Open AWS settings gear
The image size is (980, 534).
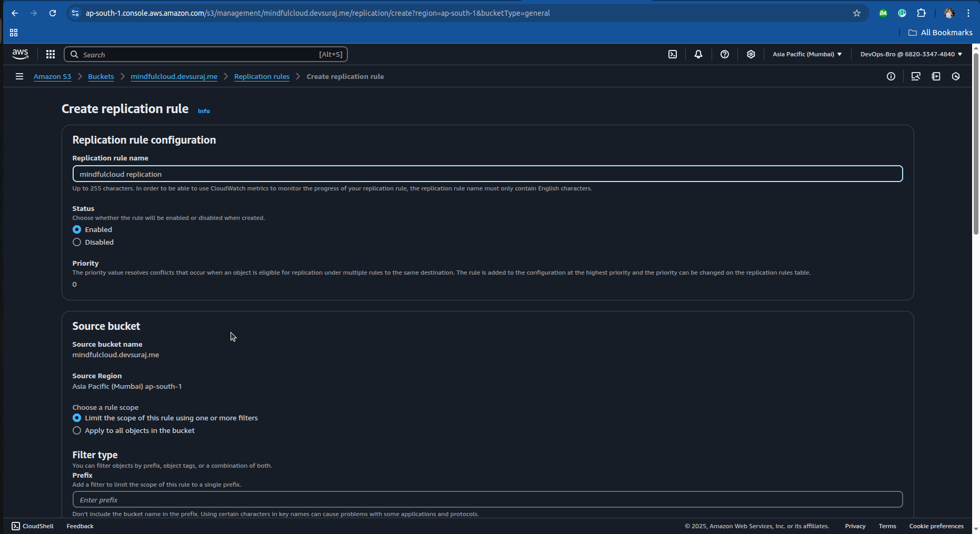[x=751, y=54]
